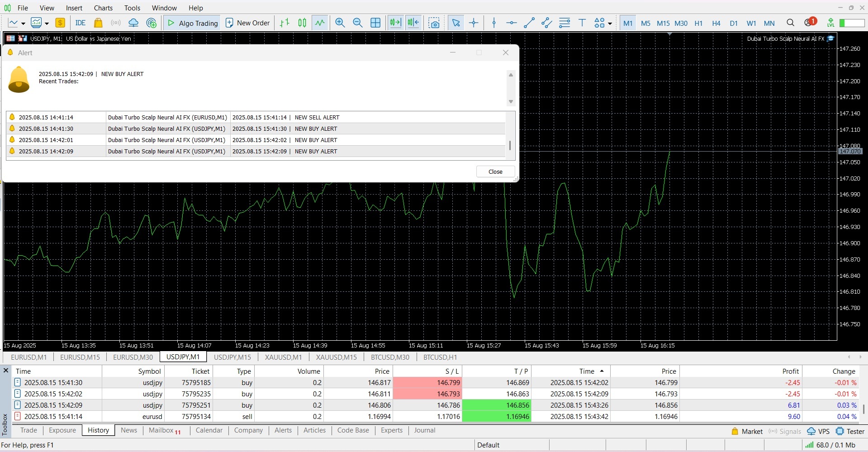The image size is (868, 452).
Task: Expand the shapes objects dropdown arrow
Action: pyautogui.click(x=610, y=24)
